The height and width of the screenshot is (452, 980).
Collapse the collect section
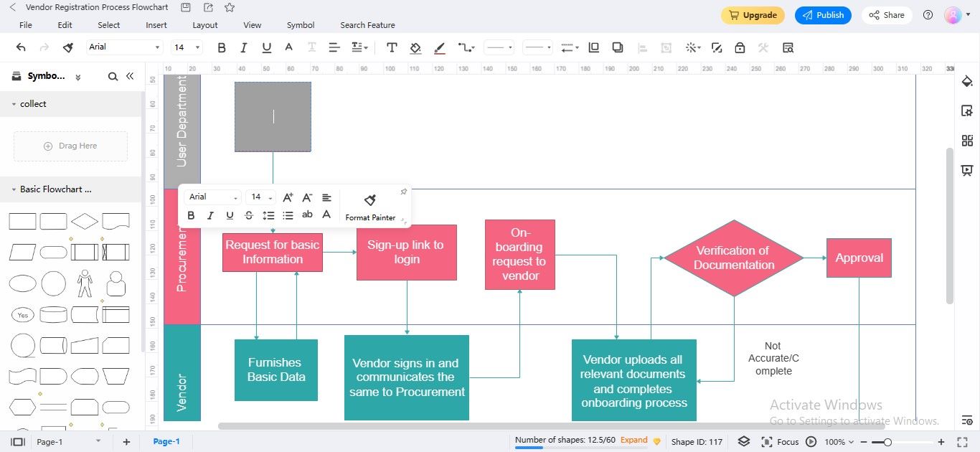point(14,104)
